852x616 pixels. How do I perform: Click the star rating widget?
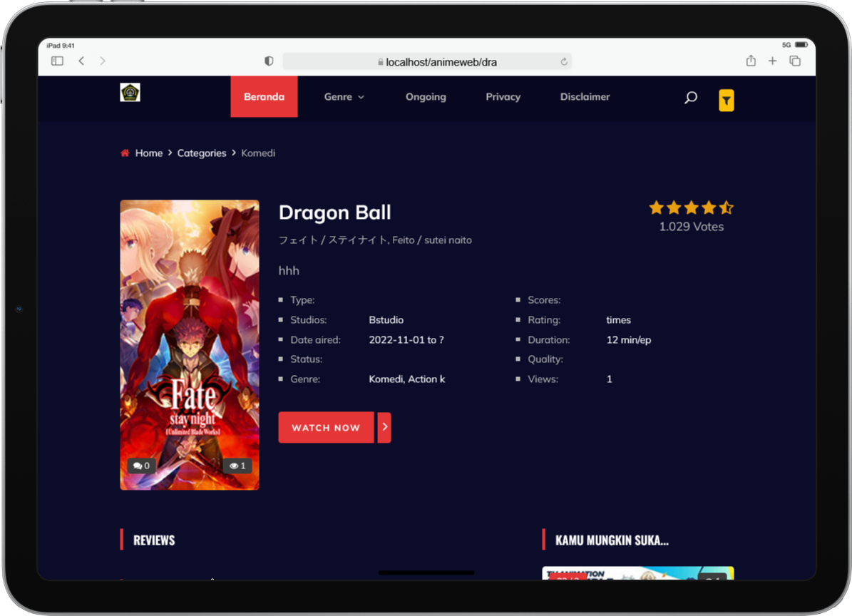tap(690, 208)
